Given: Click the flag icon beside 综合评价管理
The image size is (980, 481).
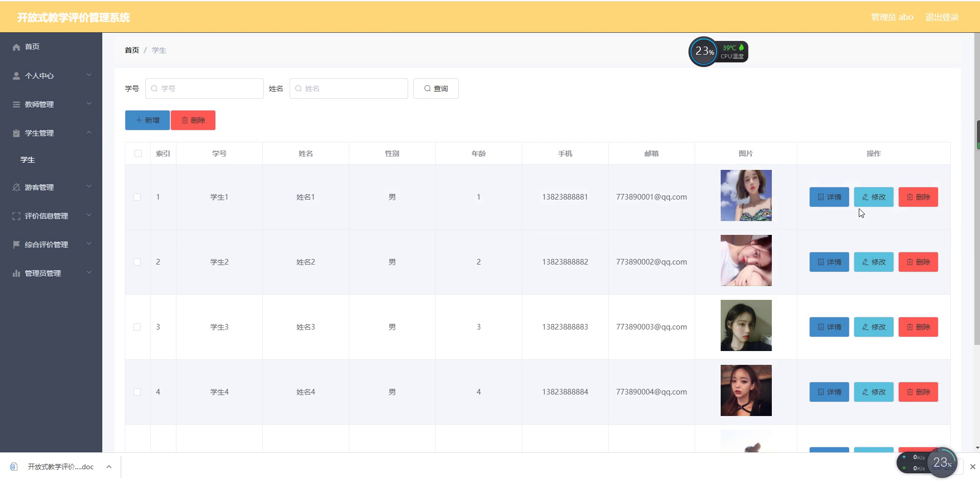Looking at the screenshot, I should [16, 245].
